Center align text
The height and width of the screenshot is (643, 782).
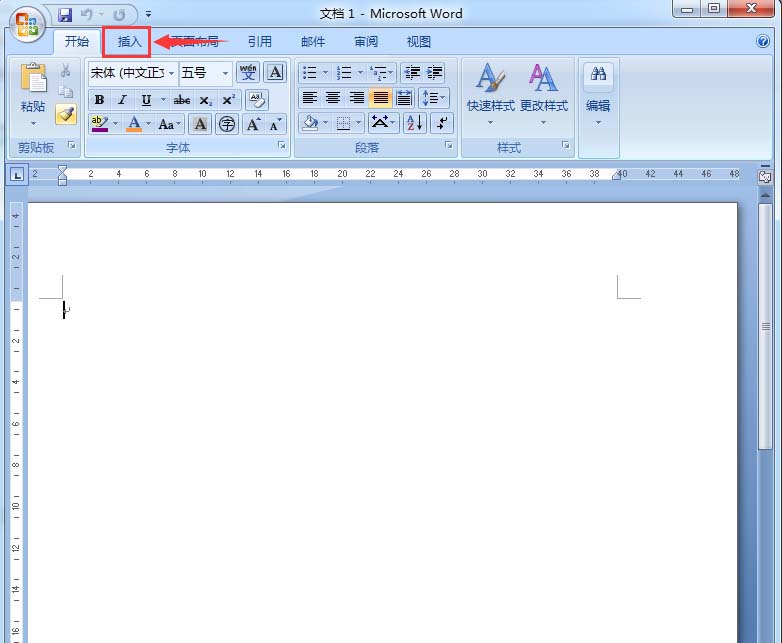[x=333, y=98]
